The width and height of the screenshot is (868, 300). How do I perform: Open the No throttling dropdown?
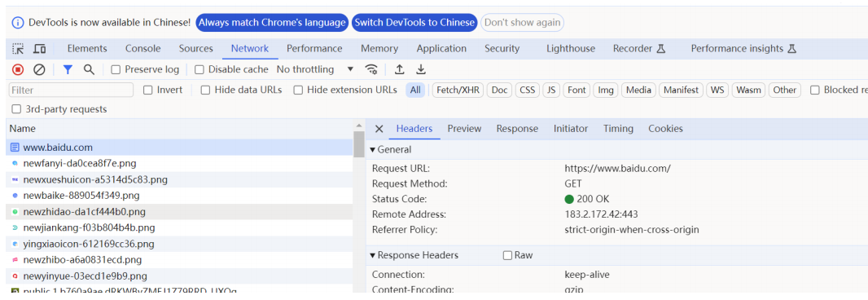315,69
